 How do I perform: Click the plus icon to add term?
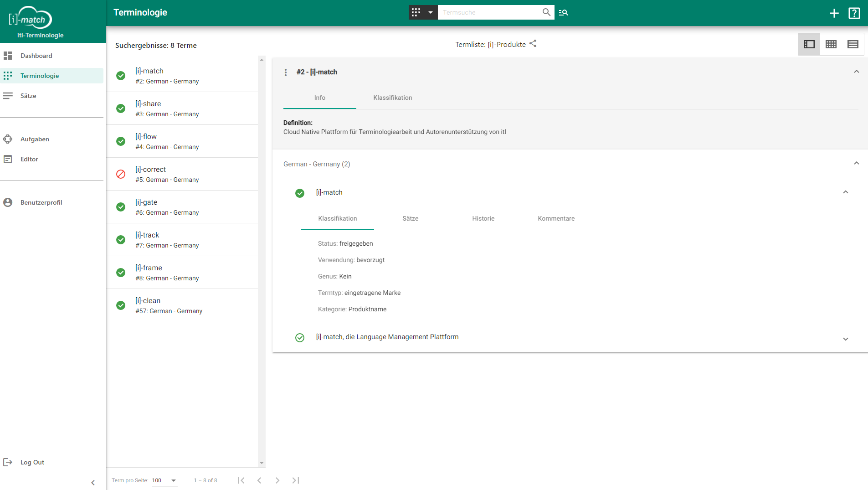click(834, 13)
